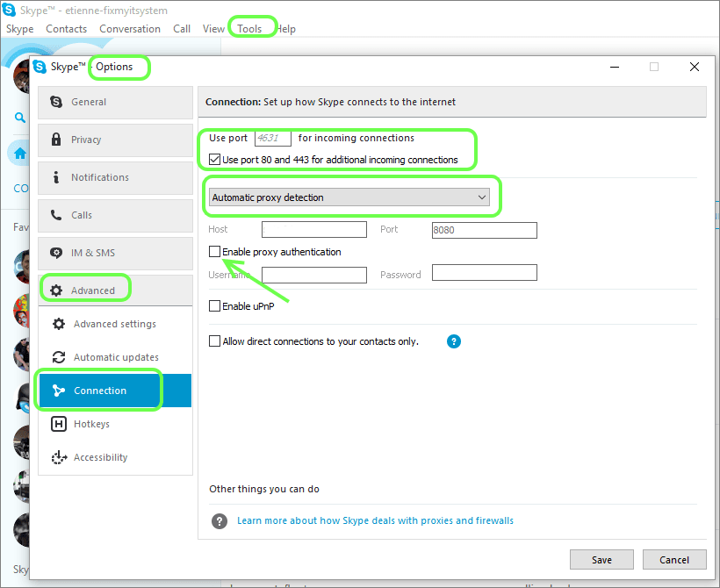Open the Conversation menu
The height and width of the screenshot is (588, 720).
130,29
